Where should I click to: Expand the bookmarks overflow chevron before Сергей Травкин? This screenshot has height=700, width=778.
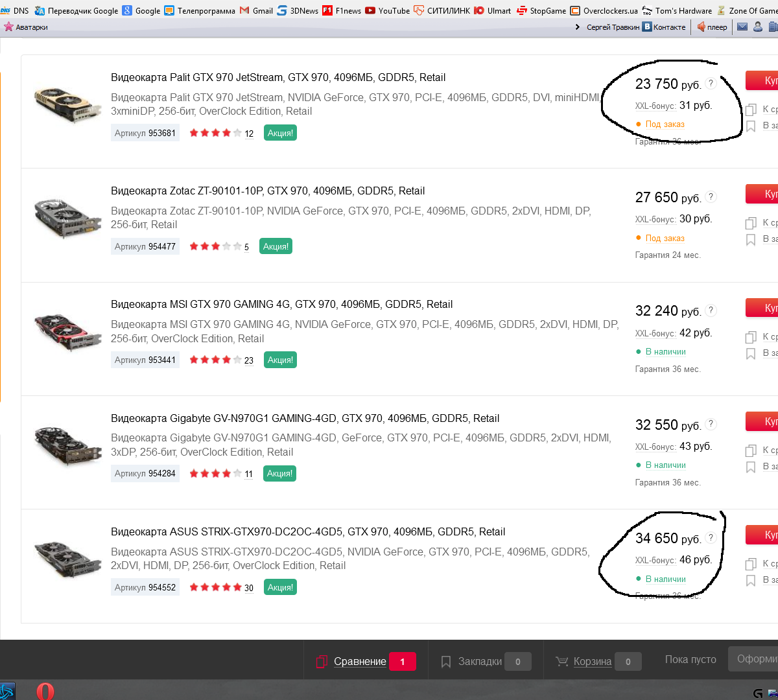tap(578, 27)
